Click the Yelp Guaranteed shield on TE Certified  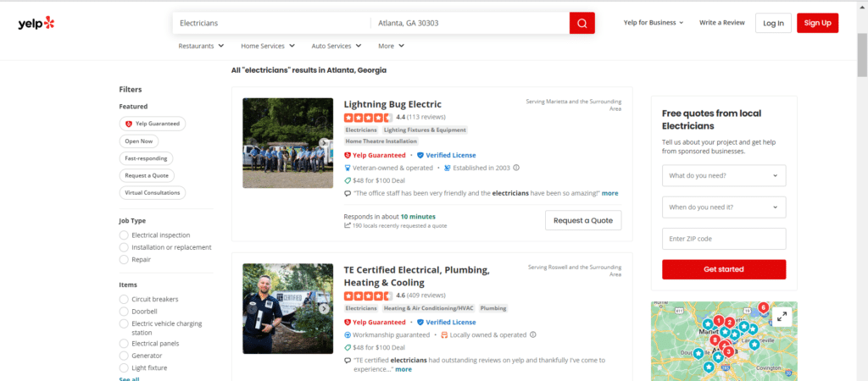(348, 323)
